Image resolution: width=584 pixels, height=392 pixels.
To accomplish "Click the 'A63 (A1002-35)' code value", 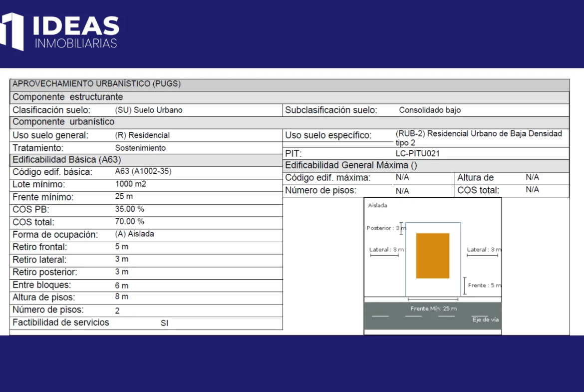I will pyautogui.click(x=143, y=171).
